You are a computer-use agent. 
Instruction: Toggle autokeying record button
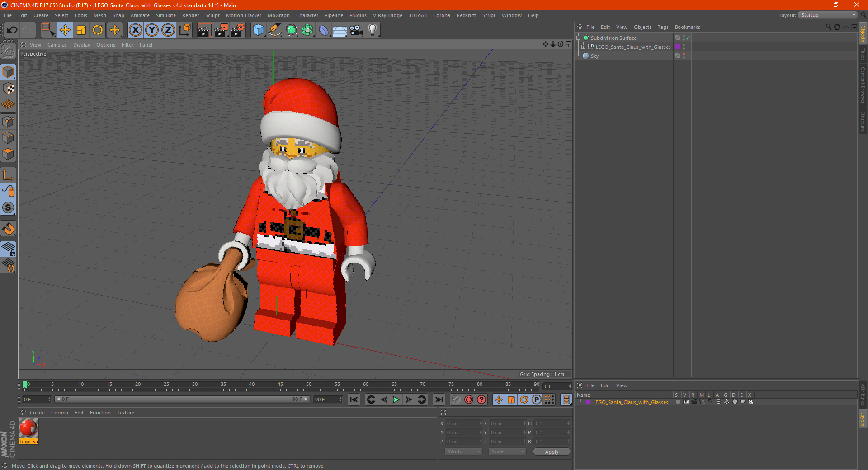point(469,399)
